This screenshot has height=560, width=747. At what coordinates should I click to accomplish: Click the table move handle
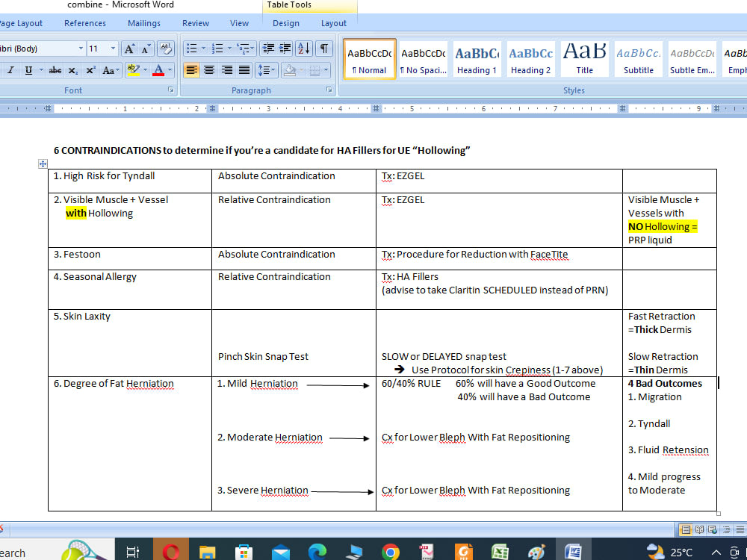pyautogui.click(x=43, y=164)
